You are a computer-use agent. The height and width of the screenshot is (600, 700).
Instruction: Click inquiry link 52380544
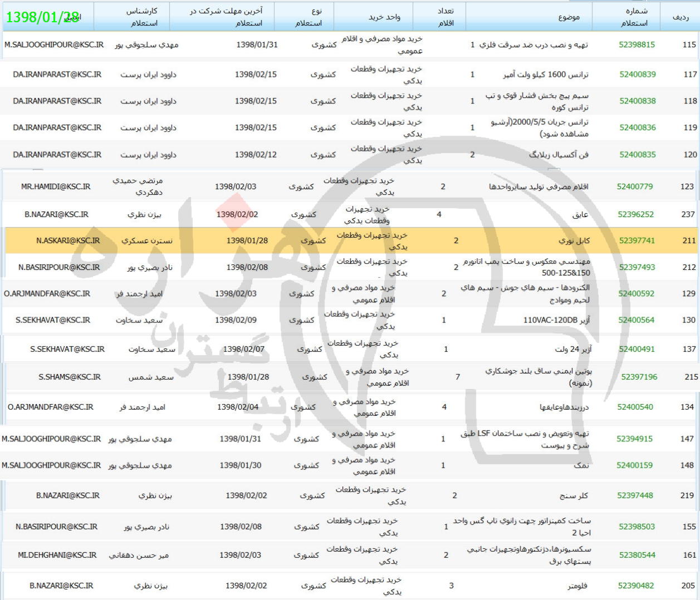click(637, 555)
